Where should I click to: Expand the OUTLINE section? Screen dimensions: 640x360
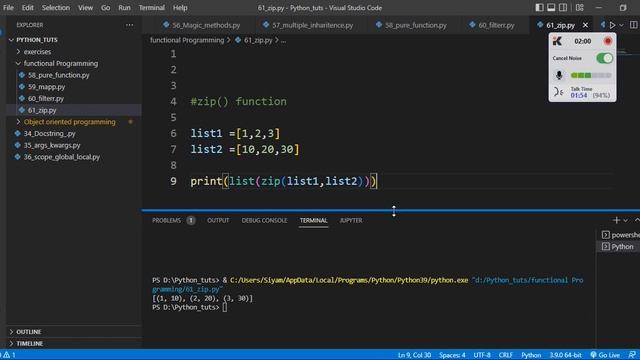[x=29, y=332]
